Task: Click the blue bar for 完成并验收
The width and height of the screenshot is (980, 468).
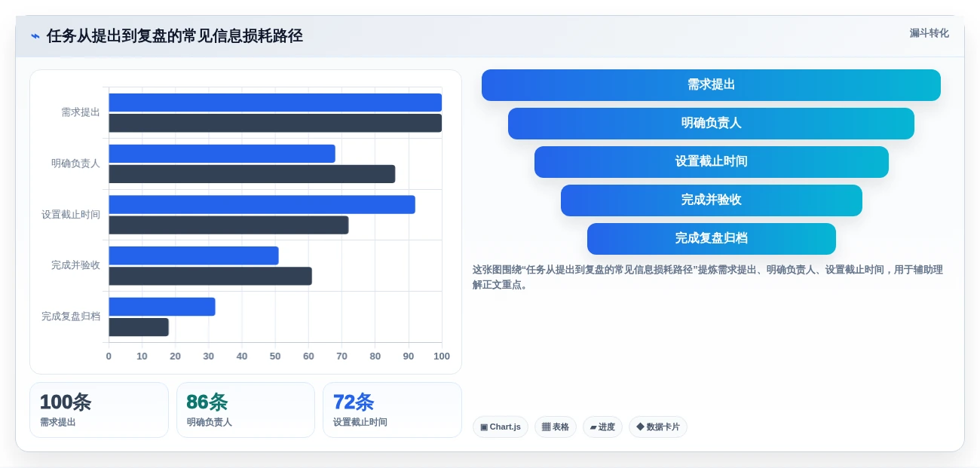Action: tap(194, 255)
